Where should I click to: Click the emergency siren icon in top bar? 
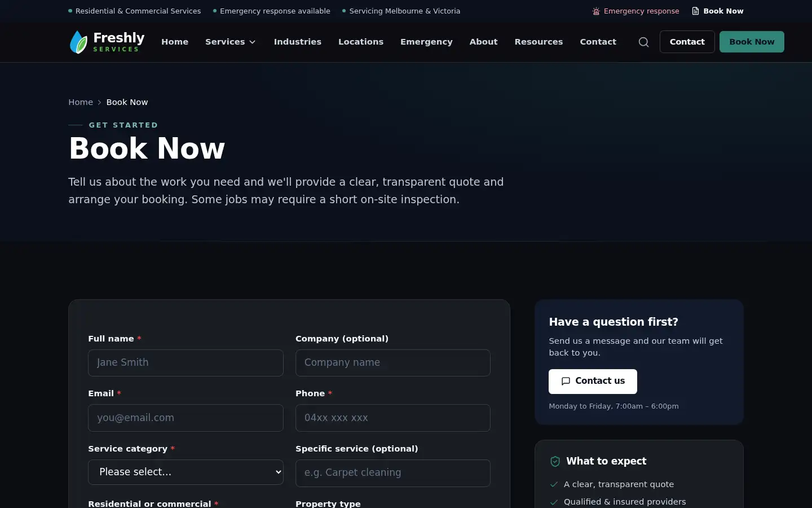click(x=596, y=11)
